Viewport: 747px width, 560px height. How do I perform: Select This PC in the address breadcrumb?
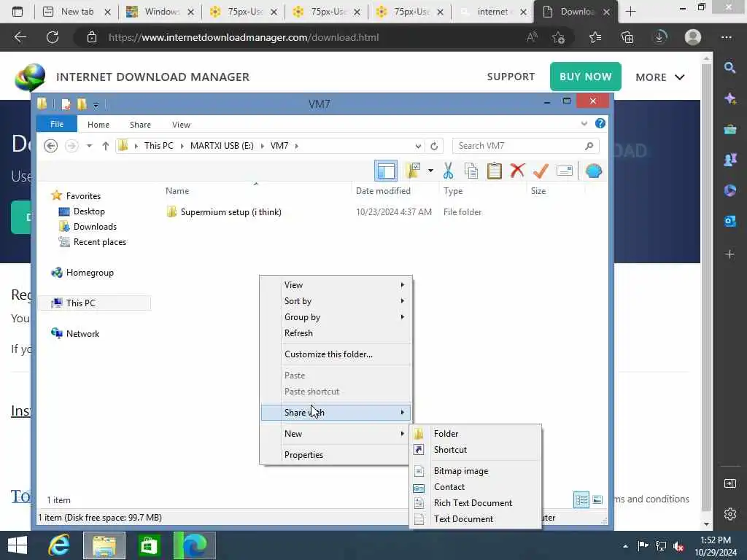click(158, 146)
